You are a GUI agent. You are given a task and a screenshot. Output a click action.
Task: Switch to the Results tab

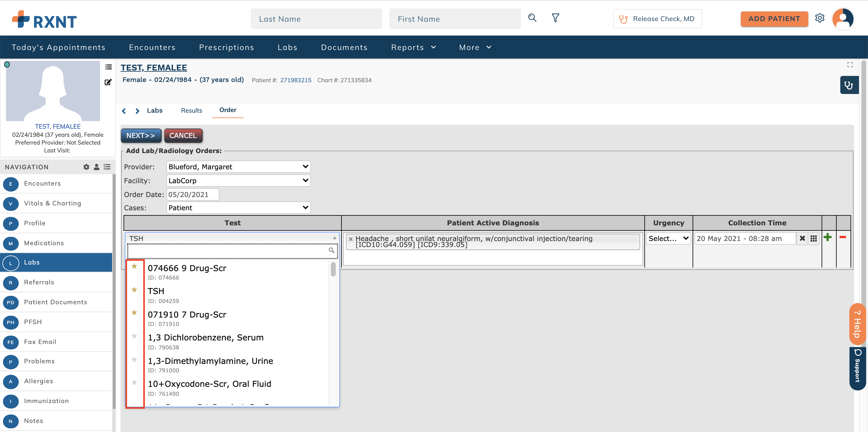(191, 111)
